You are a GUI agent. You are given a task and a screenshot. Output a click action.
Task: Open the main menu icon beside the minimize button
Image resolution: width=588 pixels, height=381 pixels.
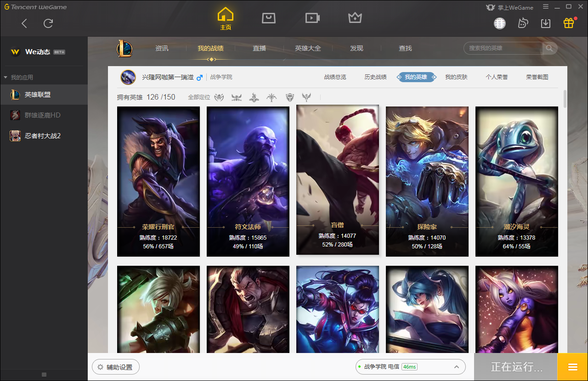click(x=546, y=7)
